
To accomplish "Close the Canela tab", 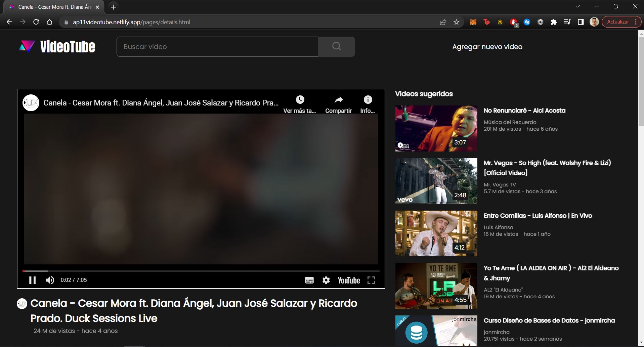I will [x=97, y=7].
